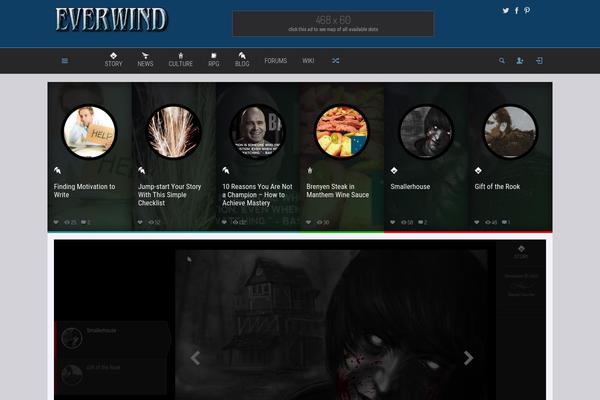Open the Story menu item
The width and height of the screenshot is (600, 400).
113,60
